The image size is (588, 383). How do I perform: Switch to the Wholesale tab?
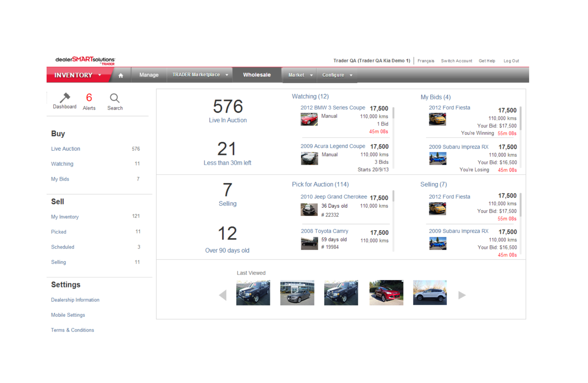click(x=257, y=75)
